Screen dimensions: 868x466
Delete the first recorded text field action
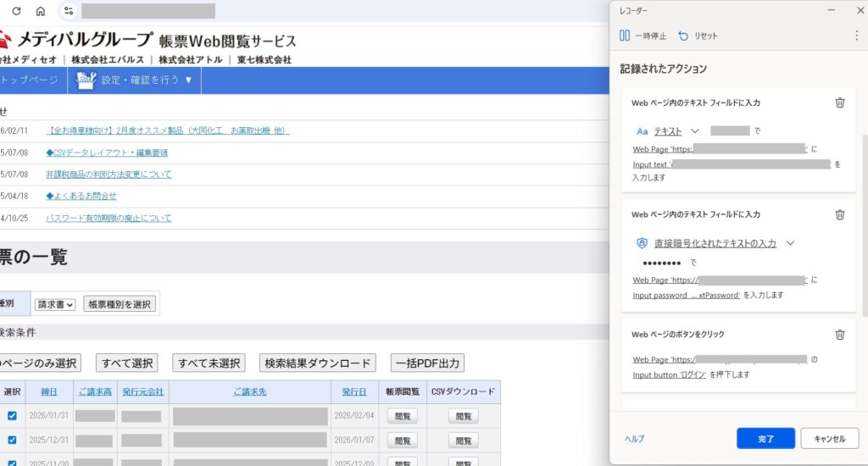tap(839, 103)
